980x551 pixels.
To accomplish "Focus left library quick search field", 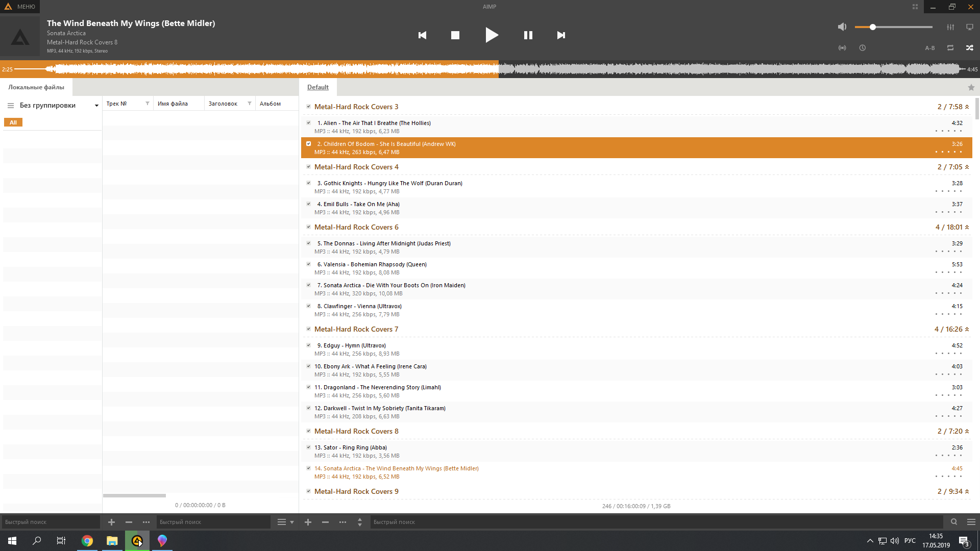I will (x=51, y=522).
